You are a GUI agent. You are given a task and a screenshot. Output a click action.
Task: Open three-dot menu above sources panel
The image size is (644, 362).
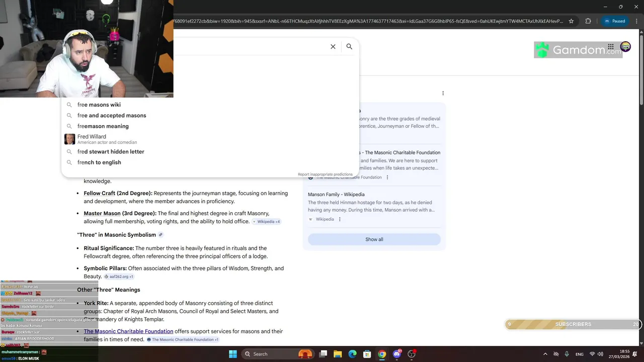tap(443, 93)
